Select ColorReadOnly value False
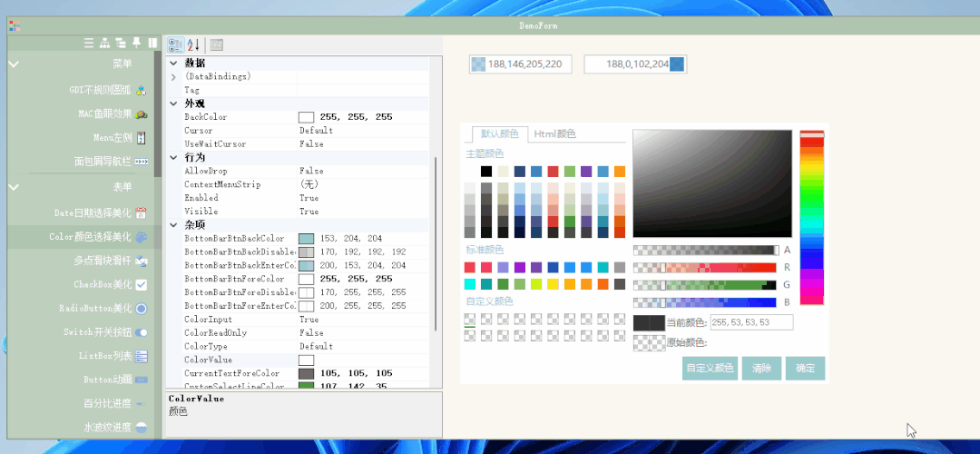 click(x=311, y=332)
